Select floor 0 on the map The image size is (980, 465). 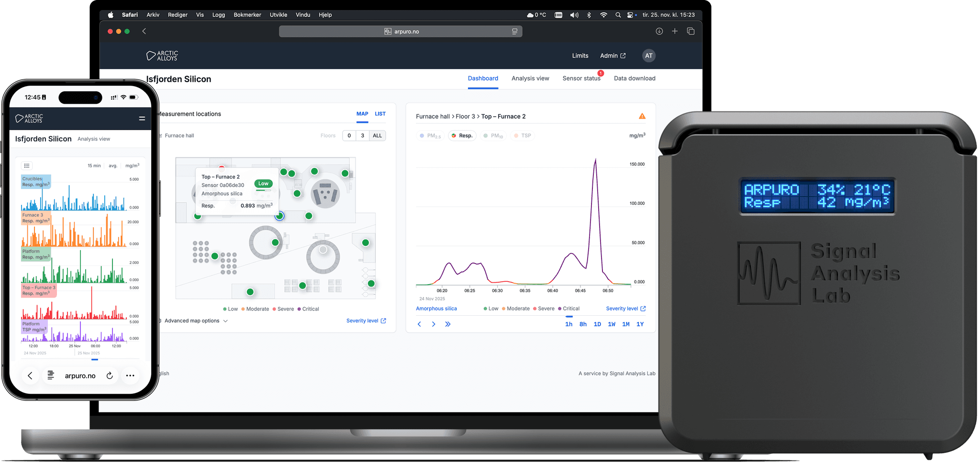pyautogui.click(x=349, y=136)
